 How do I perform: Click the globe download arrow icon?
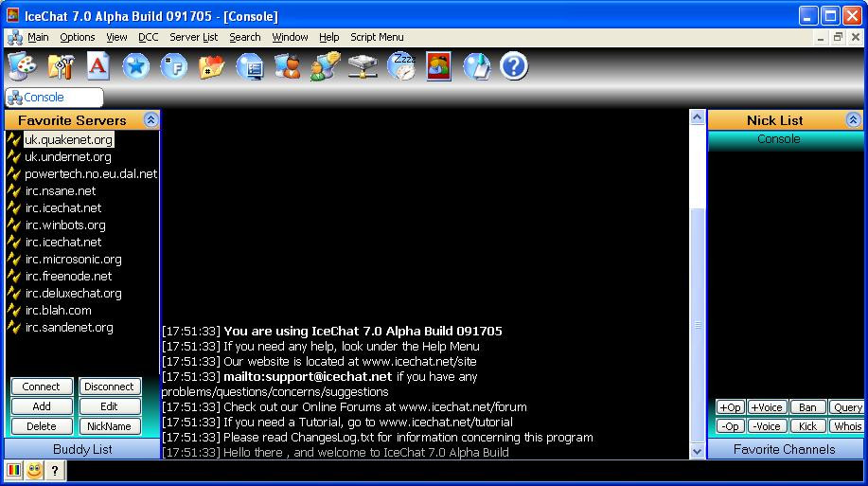[x=477, y=66]
